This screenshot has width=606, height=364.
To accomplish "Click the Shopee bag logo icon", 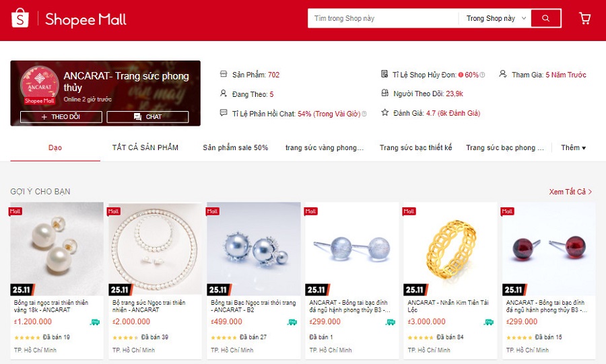I will point(20,17).
